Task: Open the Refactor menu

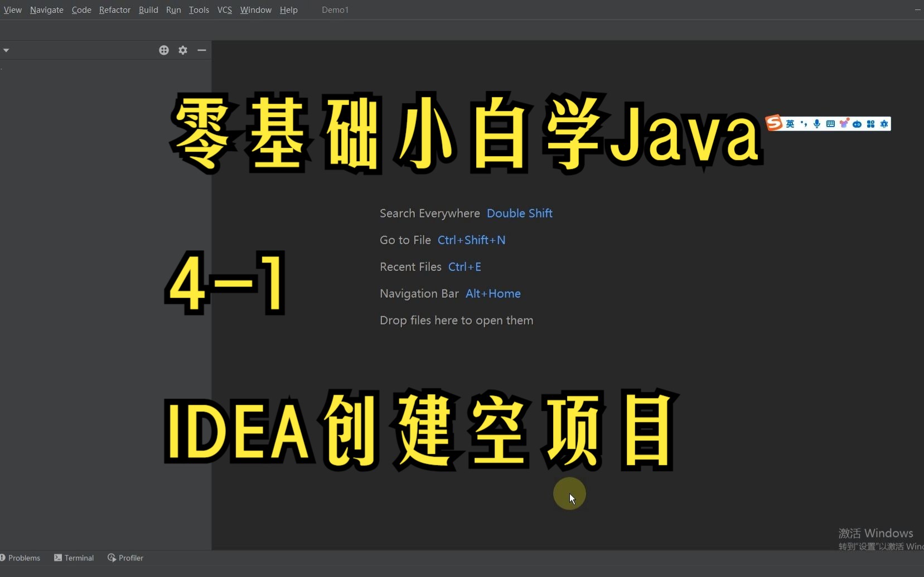Action: click(115, 10)
